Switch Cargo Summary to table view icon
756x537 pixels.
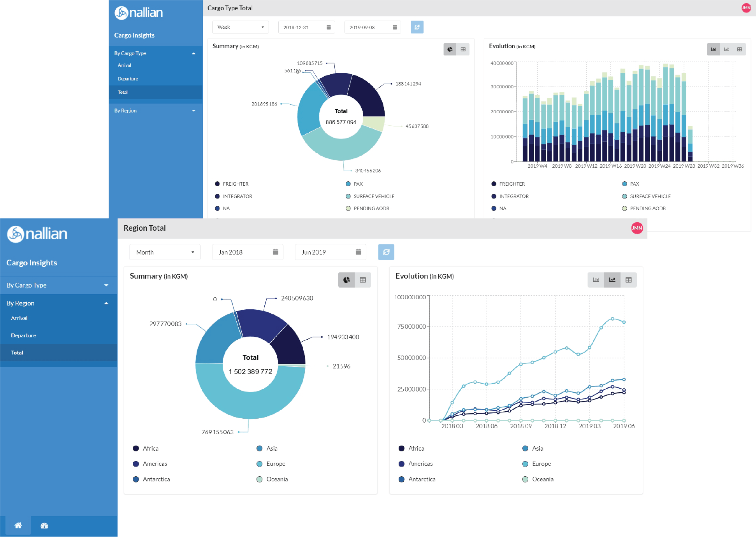[x=463, y=49]
